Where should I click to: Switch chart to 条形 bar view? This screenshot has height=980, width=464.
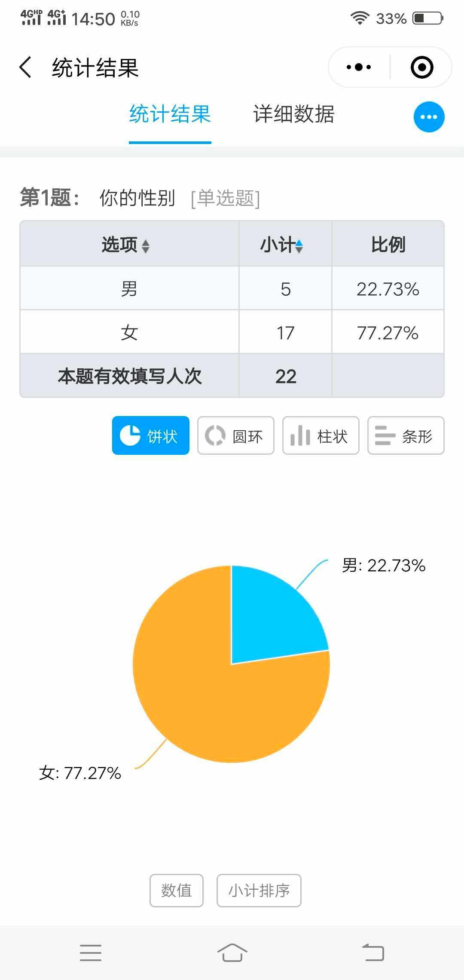406,435
